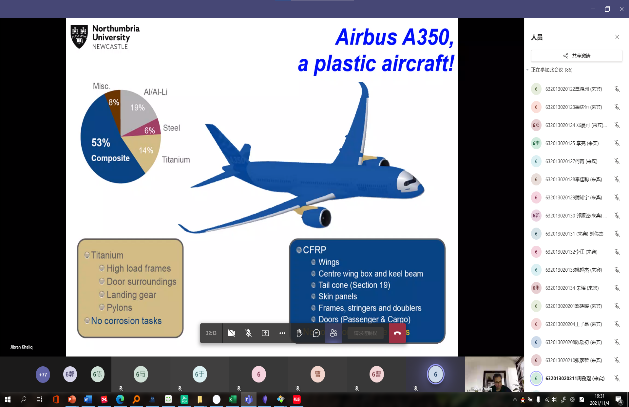The width and height of the screenshot is (629, 407).
Task: Click the share invite button in the panel
Action: [574, 55]
